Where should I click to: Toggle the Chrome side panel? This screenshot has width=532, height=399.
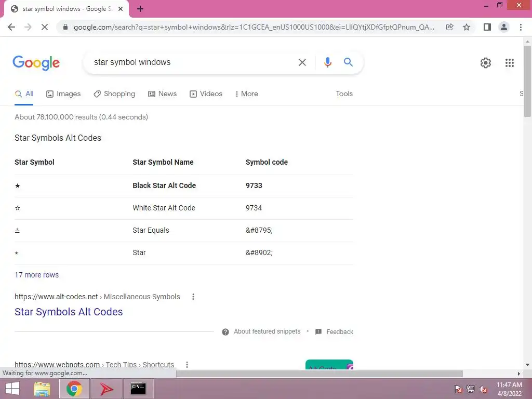487,27
